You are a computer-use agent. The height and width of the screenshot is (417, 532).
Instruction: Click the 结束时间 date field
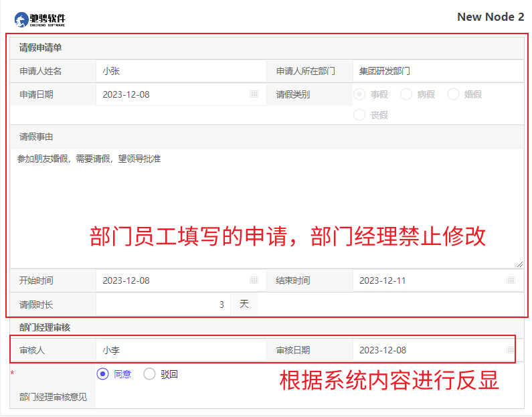point(428,280)
